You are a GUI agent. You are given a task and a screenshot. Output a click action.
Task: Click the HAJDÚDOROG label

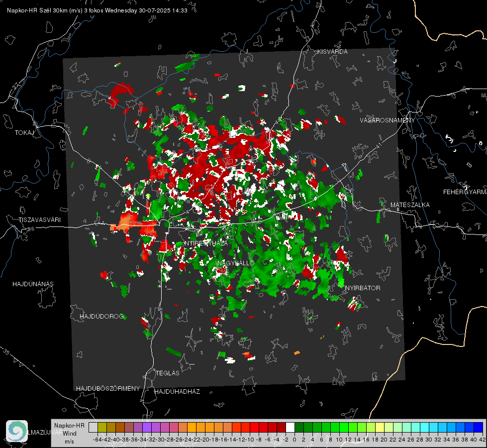101,316
